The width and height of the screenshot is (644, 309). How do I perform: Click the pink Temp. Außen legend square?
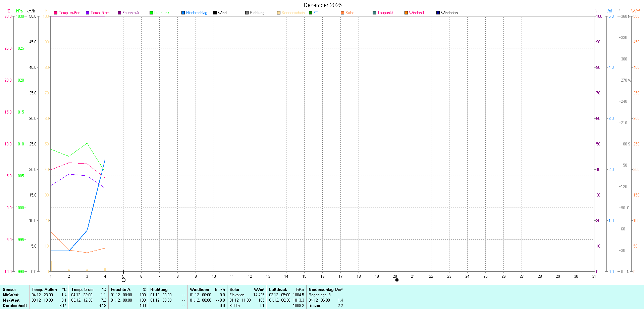56,13
